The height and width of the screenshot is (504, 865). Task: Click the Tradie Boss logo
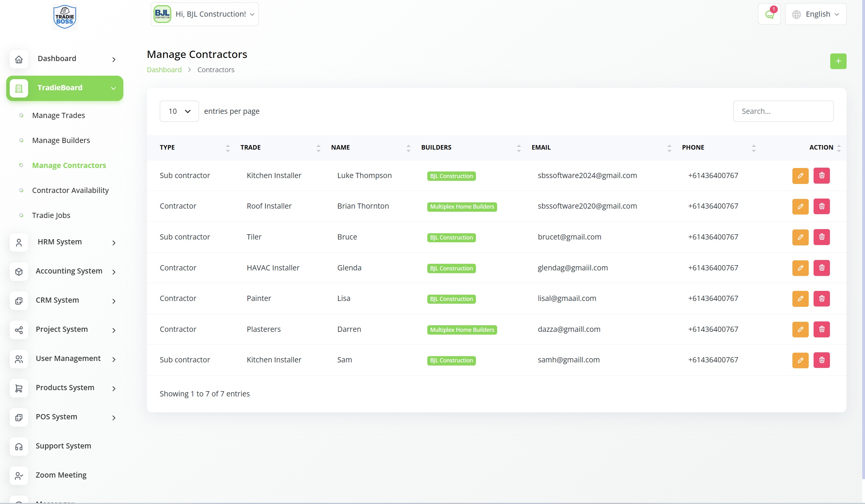click(65, 17)
